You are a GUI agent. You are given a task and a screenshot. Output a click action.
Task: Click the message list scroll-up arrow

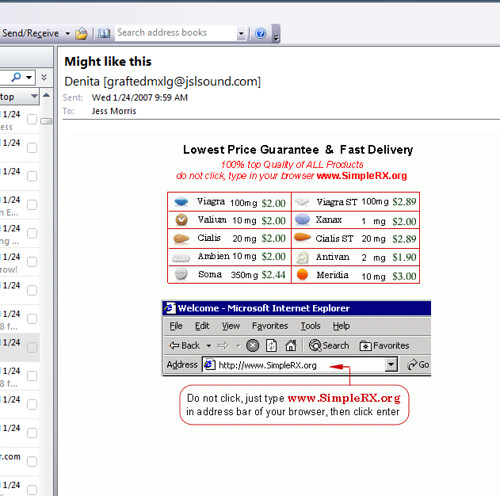[47, 96]
